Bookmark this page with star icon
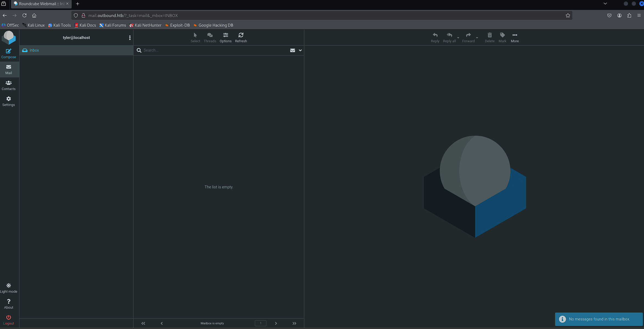This screenshot has height=329, width=644. pyautogui.click(x=568, y=15)
